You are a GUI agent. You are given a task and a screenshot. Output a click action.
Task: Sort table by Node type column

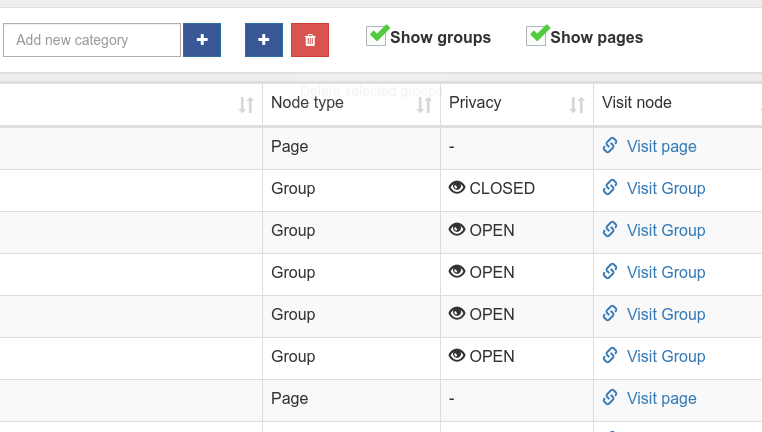[x=424, y=104]
